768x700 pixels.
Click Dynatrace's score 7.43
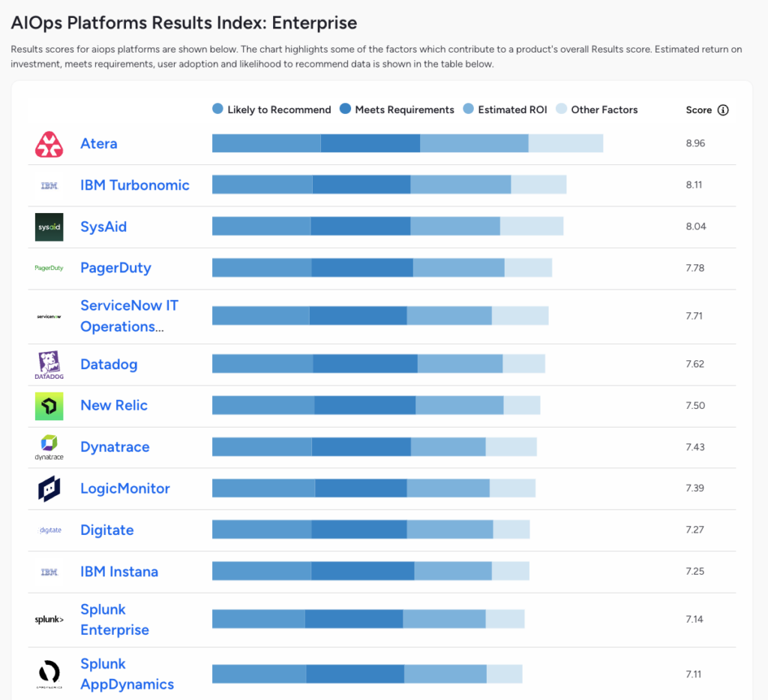point(694,447)
